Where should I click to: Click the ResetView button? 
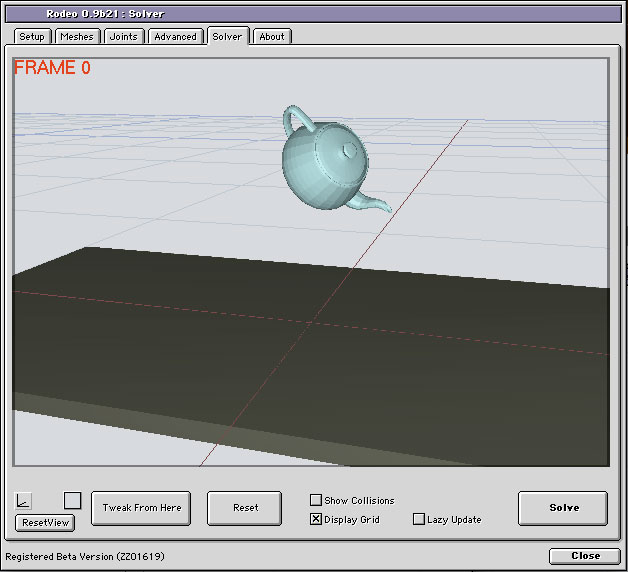click(45, 523)
